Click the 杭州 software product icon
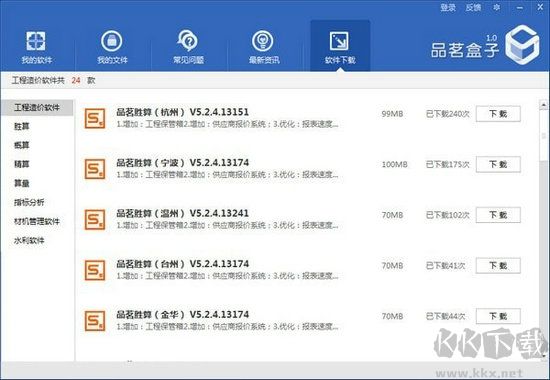Image resolution: width=550 pixels, height=380 pixels. coord(95,118)
